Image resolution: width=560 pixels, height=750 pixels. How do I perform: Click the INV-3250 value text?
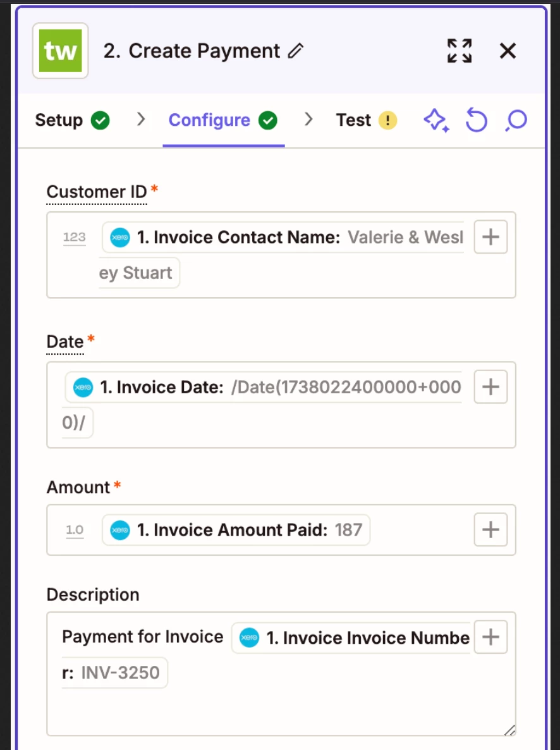(121, 672)
